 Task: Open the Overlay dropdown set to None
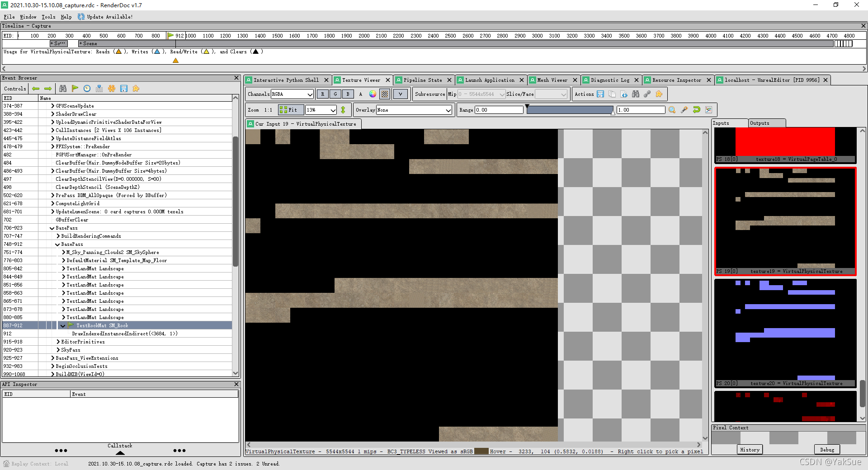[x=414, y=110]
